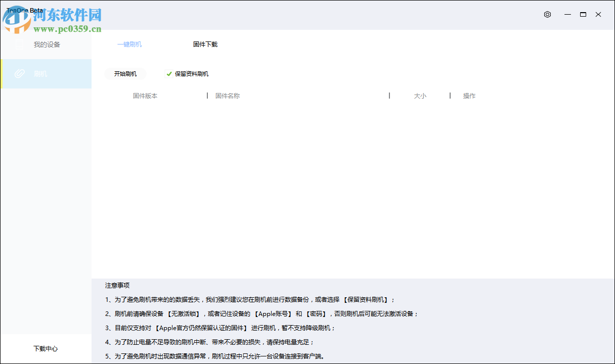Click the 大小 column header
This screenshot has height=364, width=615.
(x=421, y=96)
